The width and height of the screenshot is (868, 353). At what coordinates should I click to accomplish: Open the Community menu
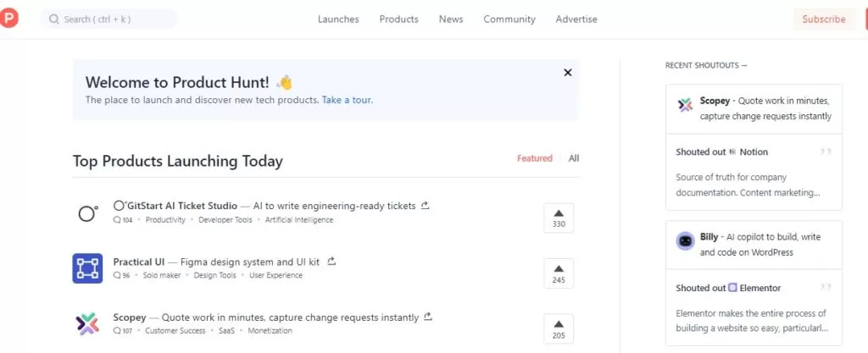(x=509, y=19)
